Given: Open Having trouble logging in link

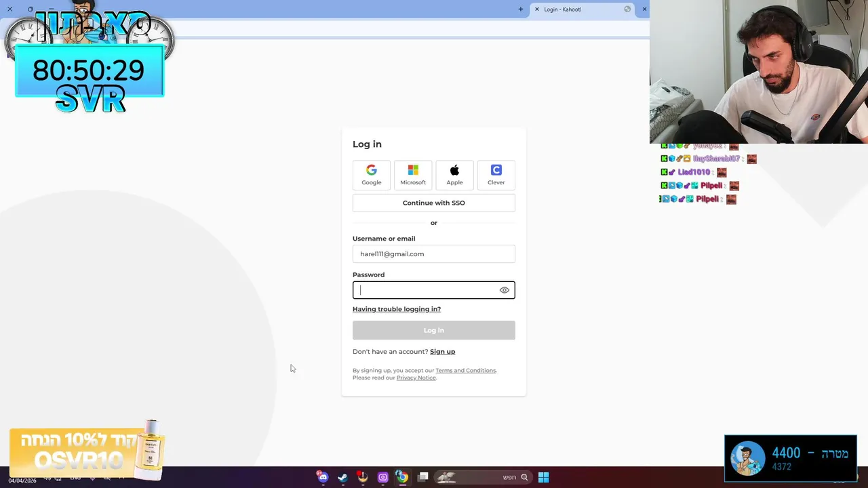Looking at the screenshot, I should 397,309.
